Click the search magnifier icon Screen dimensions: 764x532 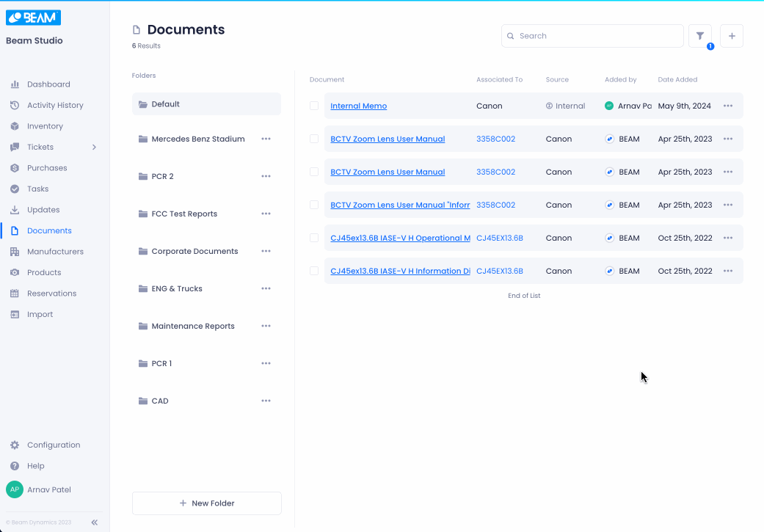(x=510, y=36)
